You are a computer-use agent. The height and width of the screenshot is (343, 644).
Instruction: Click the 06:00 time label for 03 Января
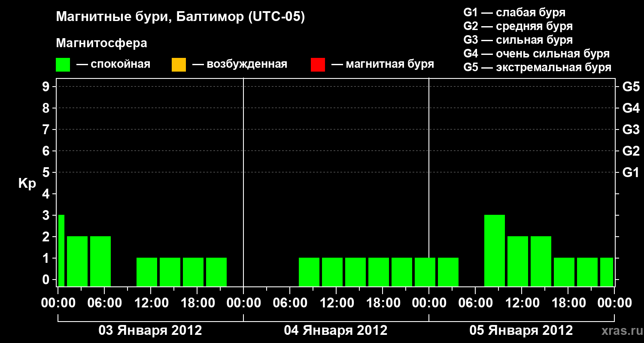[104, 303]
